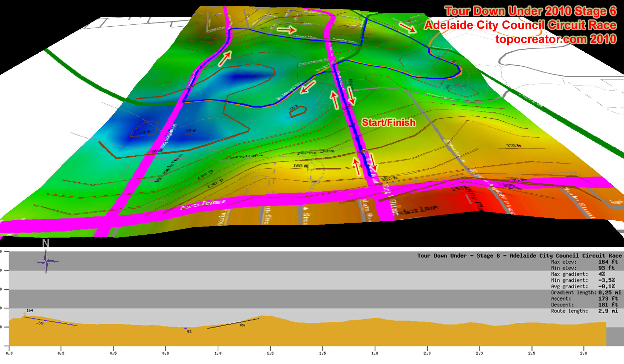This screenshot has width=624, height=364.
Task: Click the orange max elevation triangle marker
Action: tap(25, 314)
